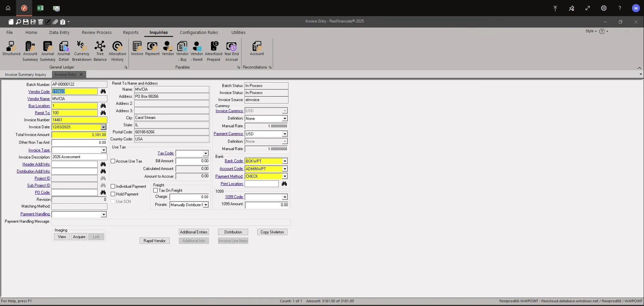Open the Review Process menu
Image resolution: width=644 pixels, height=306 pixels.
point(97,32)
